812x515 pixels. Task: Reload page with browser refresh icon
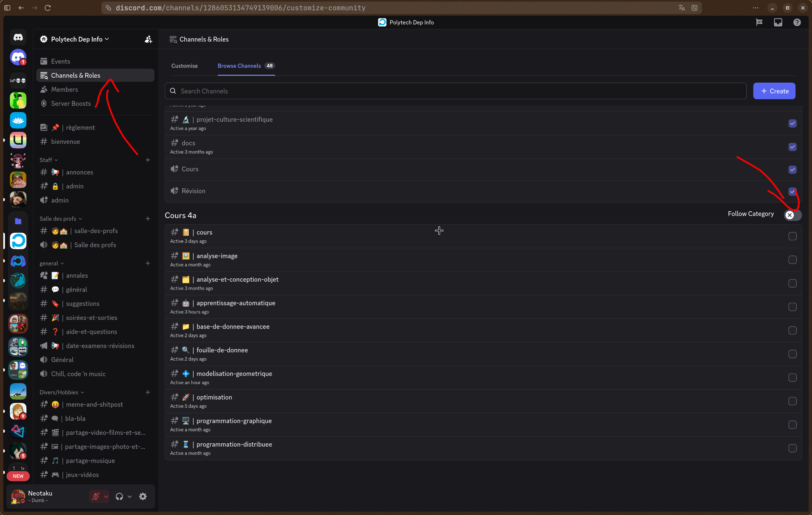pyautogui.click(x=48, y=8)
